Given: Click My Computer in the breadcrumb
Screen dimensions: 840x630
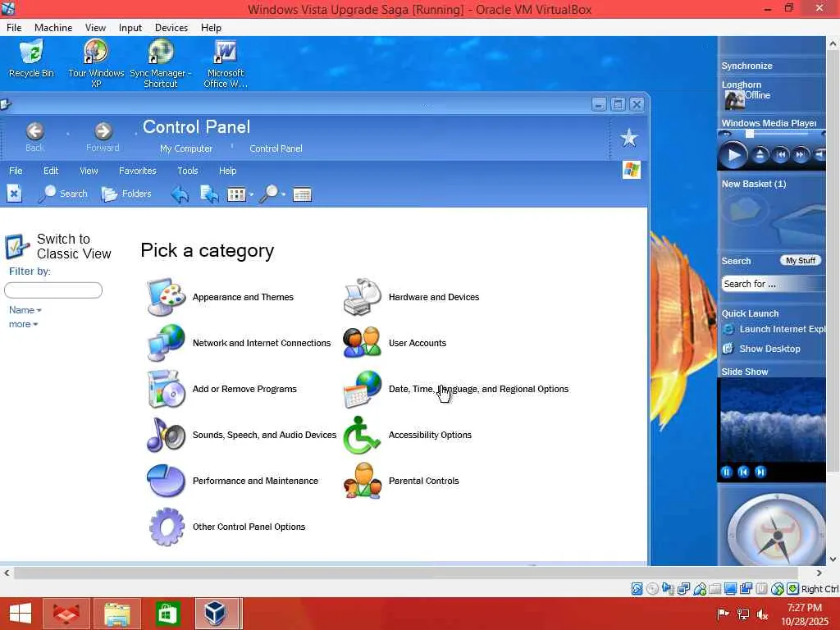Looking at the screenshot, I should click(186, 149).
